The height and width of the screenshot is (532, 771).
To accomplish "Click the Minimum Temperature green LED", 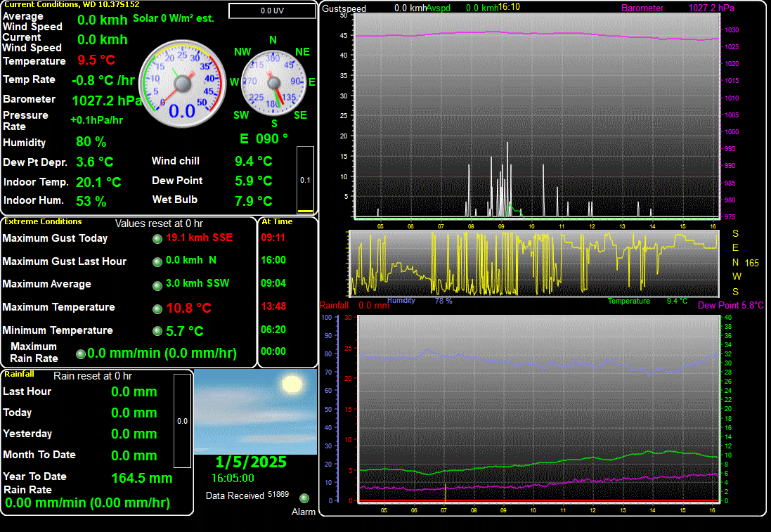I will [x=157, y=331].
